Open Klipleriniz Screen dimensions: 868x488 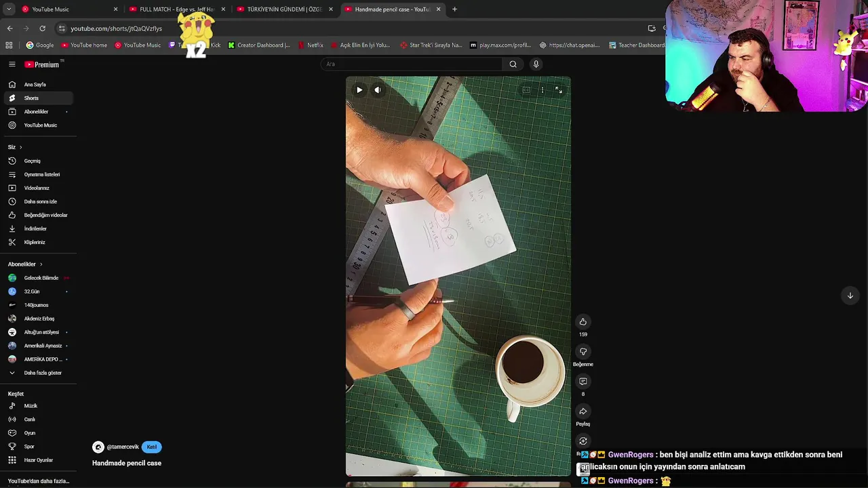coord(38,243)
